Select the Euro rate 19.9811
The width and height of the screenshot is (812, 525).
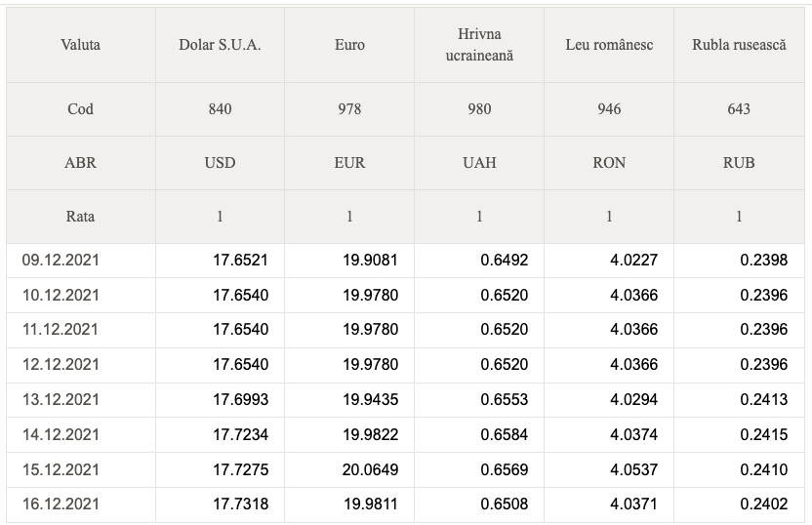click(x=370, y=504)
